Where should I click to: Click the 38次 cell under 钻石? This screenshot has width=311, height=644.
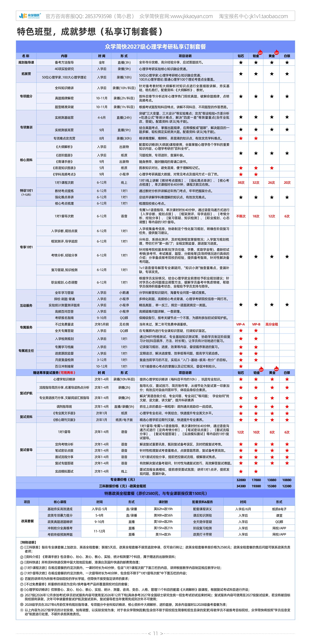click(x=241, y=182)
